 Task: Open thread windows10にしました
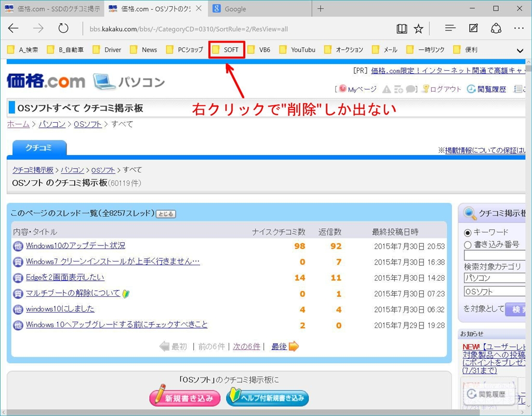click(x=60, y=309)
